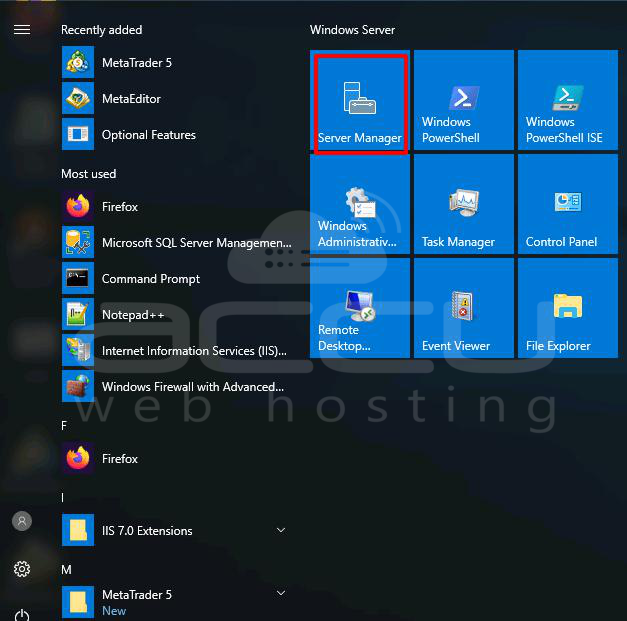
Task: Click the 'Optional Features' label
Action: click(149, 135)
